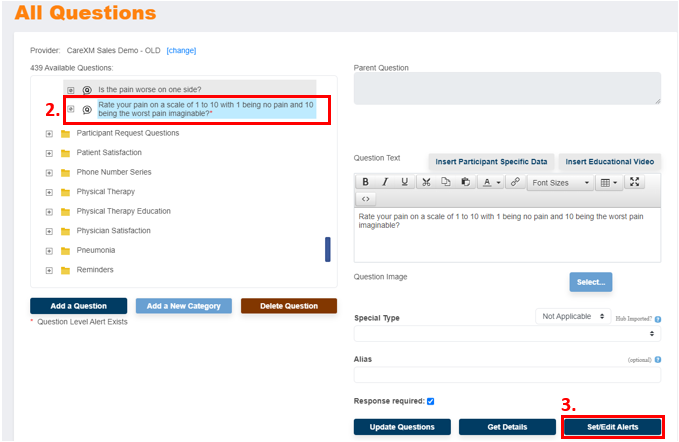This screenshot has height=442, width=679.
Task: Expand the Physical Therapy folder
Action: coord(49,192)
